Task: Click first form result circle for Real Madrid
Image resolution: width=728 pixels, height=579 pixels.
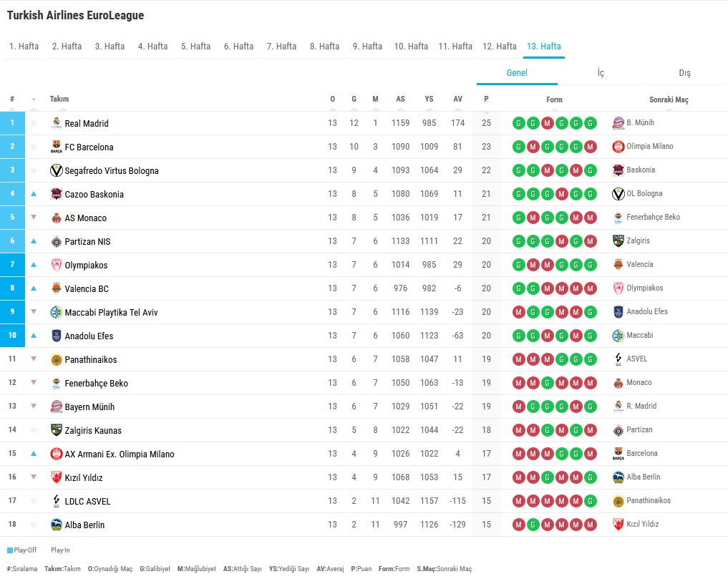Action: pos(518,123)
